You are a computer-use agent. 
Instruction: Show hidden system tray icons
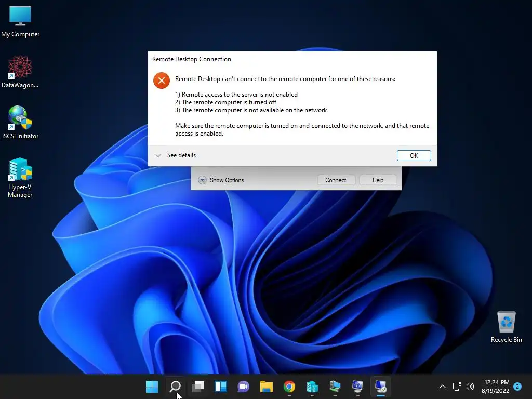click(443, 387)
